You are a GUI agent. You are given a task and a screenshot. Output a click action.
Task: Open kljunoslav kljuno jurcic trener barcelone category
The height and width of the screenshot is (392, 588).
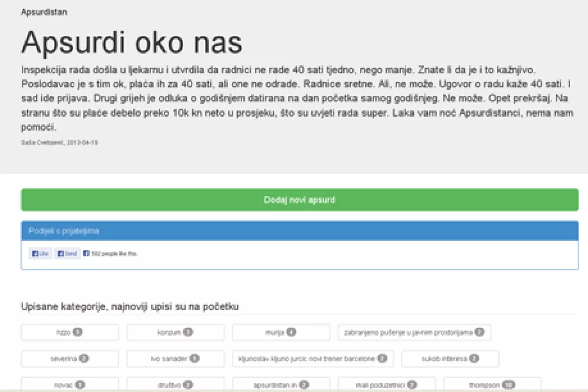[x=313, y=359]
